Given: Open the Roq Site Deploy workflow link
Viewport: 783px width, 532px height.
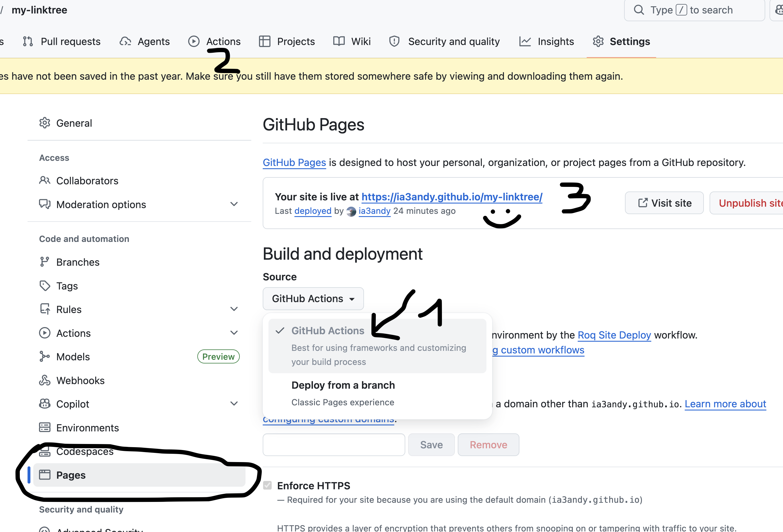Looking at the screenshot, I should pyautogui.click(x=614, y=335).
